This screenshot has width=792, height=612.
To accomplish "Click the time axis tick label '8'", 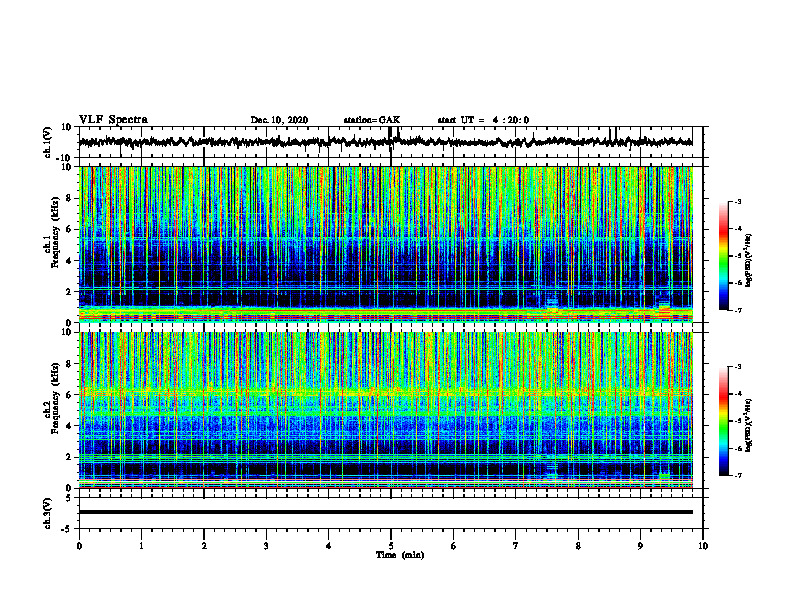I will tap(578, 546).
